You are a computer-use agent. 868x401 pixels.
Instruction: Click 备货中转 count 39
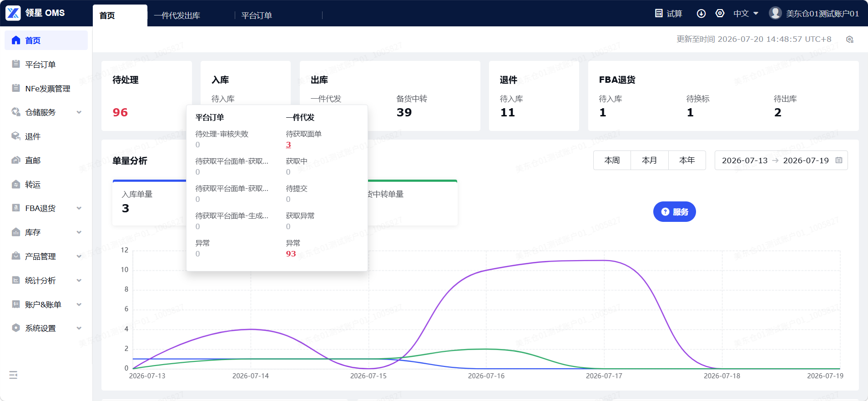pos(404,112)
